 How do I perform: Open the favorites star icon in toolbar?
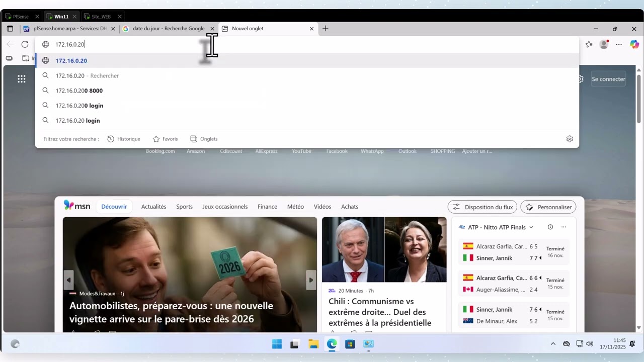[x=589, y=44]
